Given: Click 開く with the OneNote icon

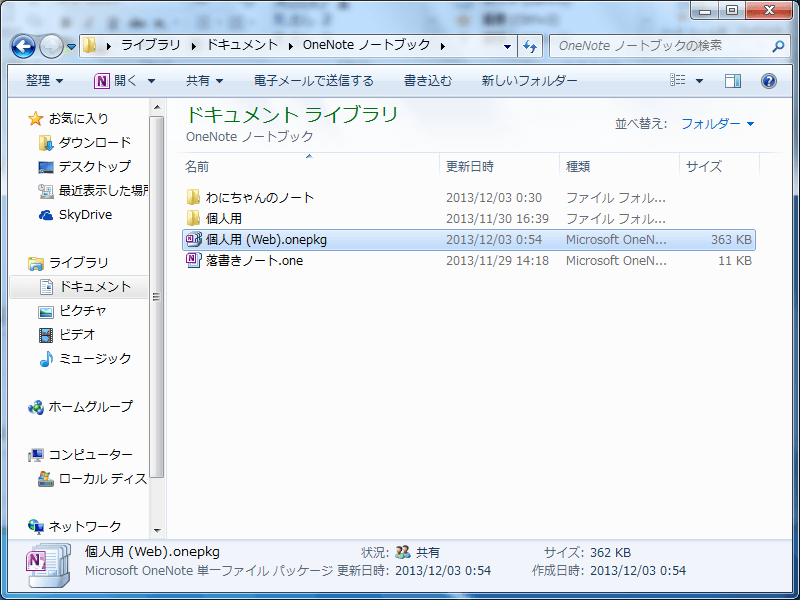Looking at the screenshot, I should [115, 81].
